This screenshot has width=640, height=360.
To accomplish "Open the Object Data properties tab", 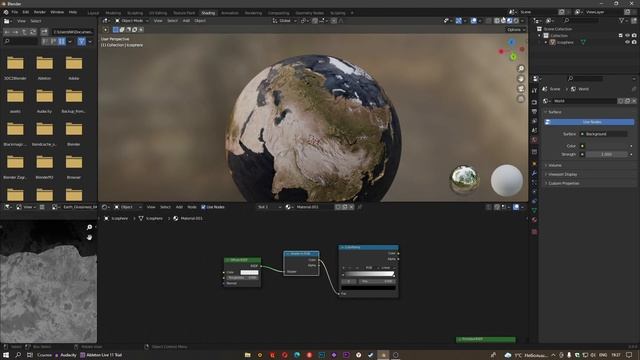I will coord(534,210).
